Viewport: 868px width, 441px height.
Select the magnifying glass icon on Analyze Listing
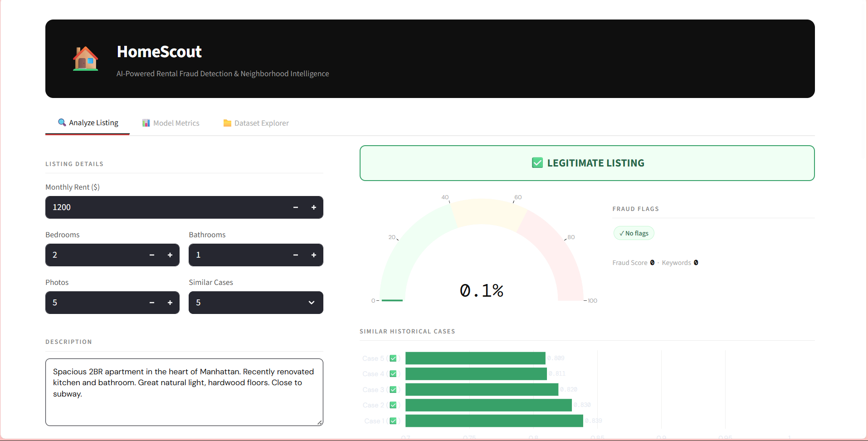(x=61, y=122)
